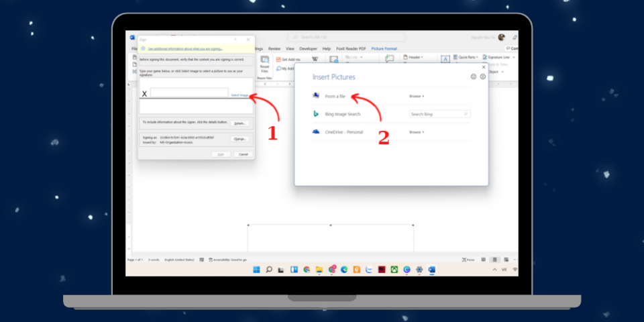Click the Search Bing input field
This screenshot has width=644, height=322.
point(437,115)
